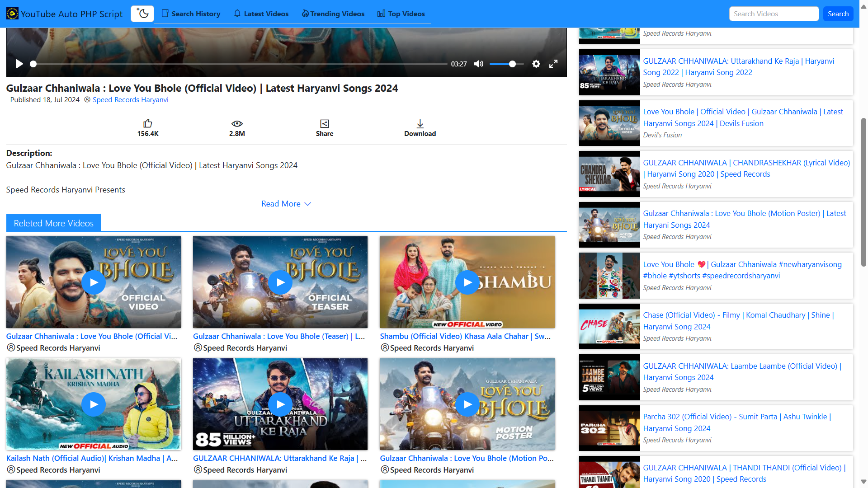Click the YouTube Auto PHP Script logo
Image resolution: width=868 pixels, height=488 pixels.
pyautogui.click(x=12, y=14)
